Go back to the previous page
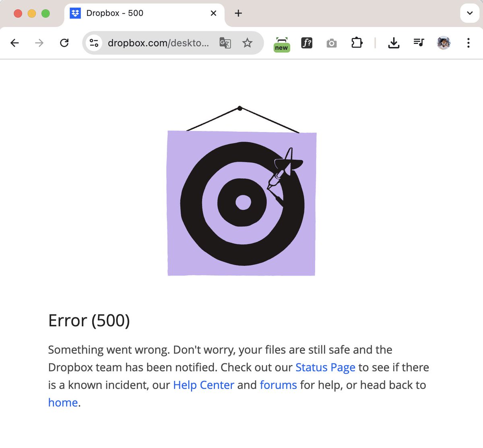Viewport: 483px width, 448px height. pos(15,43)
